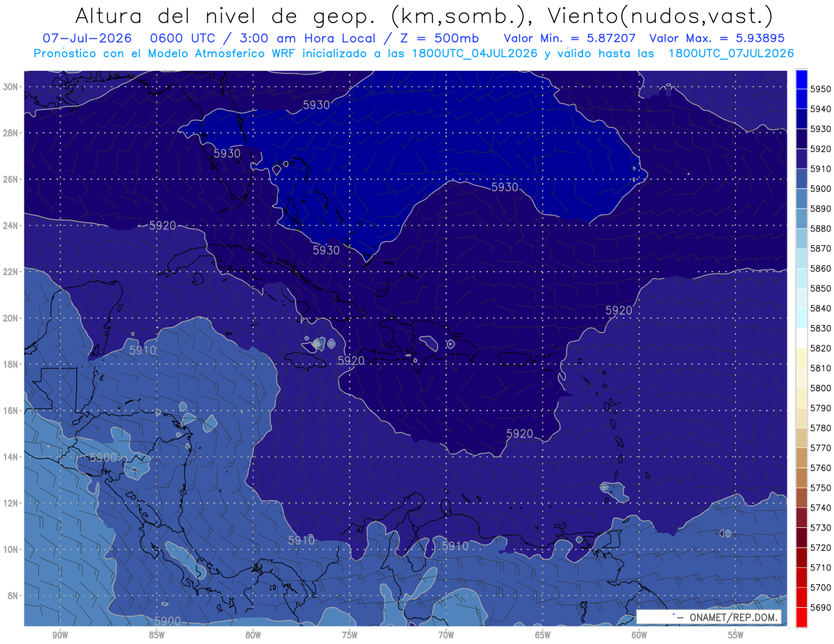Click the 5850 color bar label
Screen dimensions: 834x644
pos(821,288)
